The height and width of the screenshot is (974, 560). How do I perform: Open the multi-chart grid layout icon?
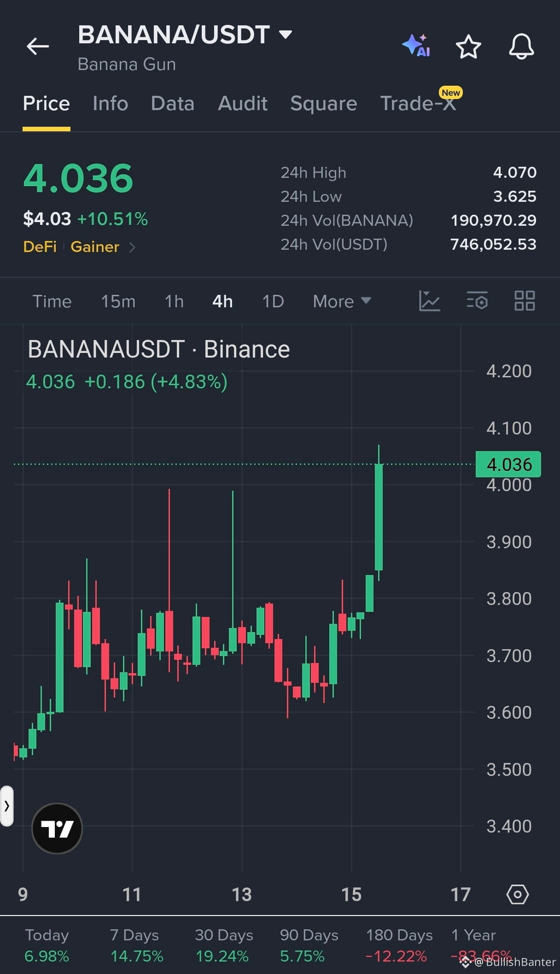[525, 301]
